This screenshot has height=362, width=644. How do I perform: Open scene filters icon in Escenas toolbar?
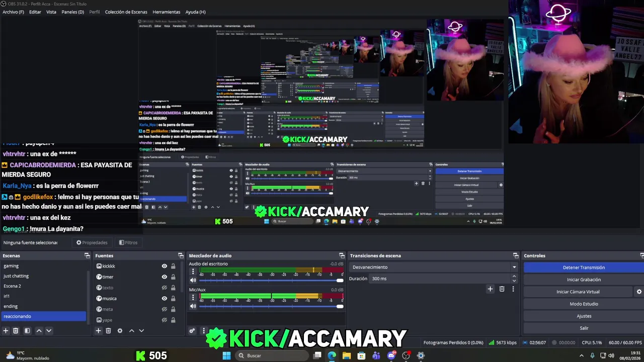[x=27, y=330]
